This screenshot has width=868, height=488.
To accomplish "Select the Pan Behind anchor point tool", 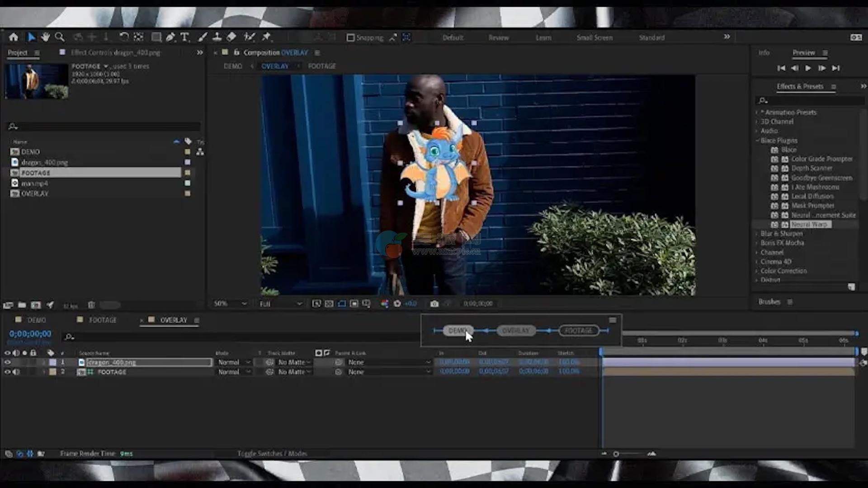I will (138, 37).
